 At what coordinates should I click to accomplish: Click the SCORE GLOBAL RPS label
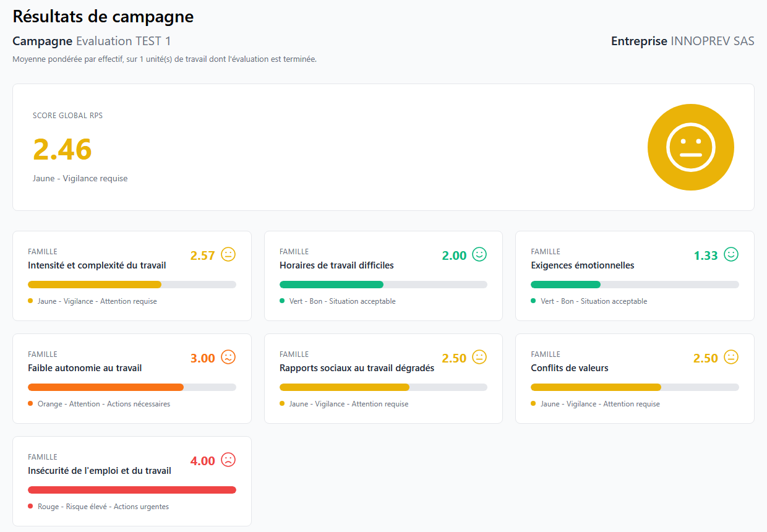point(68,116)
